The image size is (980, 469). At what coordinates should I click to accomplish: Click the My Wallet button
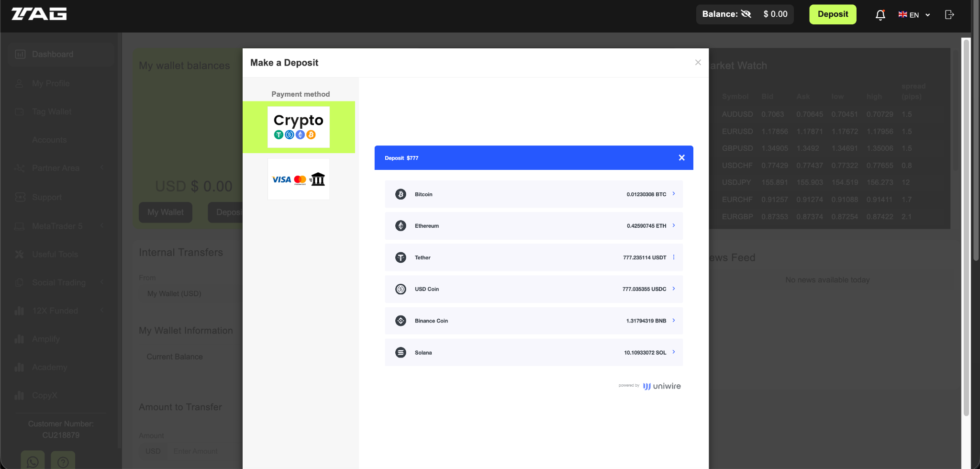pos(165,212)
